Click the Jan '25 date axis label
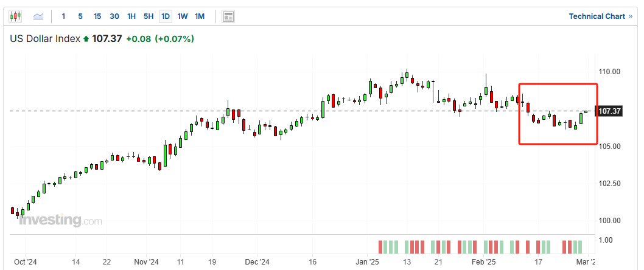Screen dimensions: 644x270 367,261
